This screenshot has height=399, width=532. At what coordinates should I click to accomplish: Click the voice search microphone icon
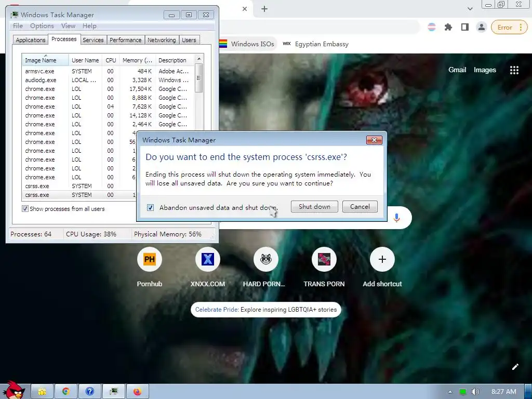click(x=396, y=218)
